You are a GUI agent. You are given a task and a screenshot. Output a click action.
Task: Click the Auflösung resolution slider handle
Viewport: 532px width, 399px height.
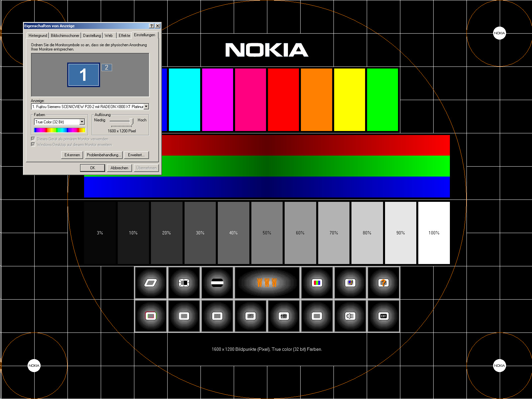[x=131, y=122]
